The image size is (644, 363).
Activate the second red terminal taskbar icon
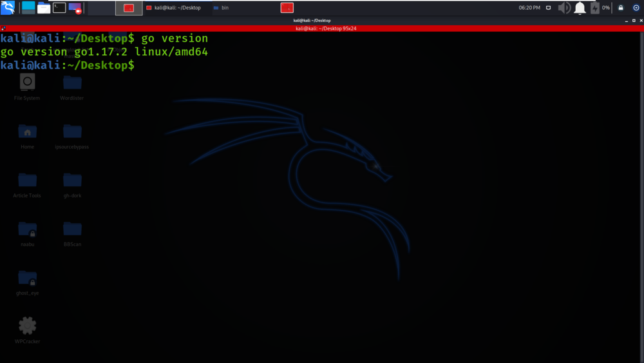pyautogui.click(x=287, y=8)
